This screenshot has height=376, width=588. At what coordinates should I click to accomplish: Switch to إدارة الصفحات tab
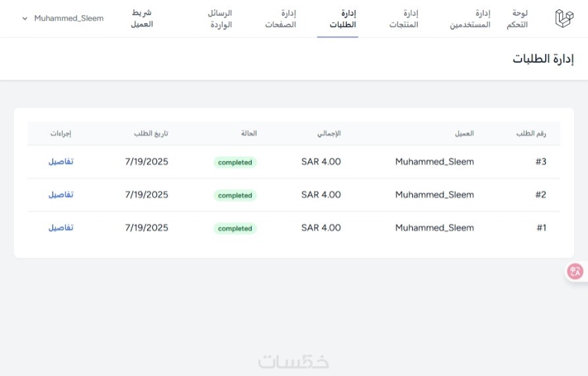[281, 18]
